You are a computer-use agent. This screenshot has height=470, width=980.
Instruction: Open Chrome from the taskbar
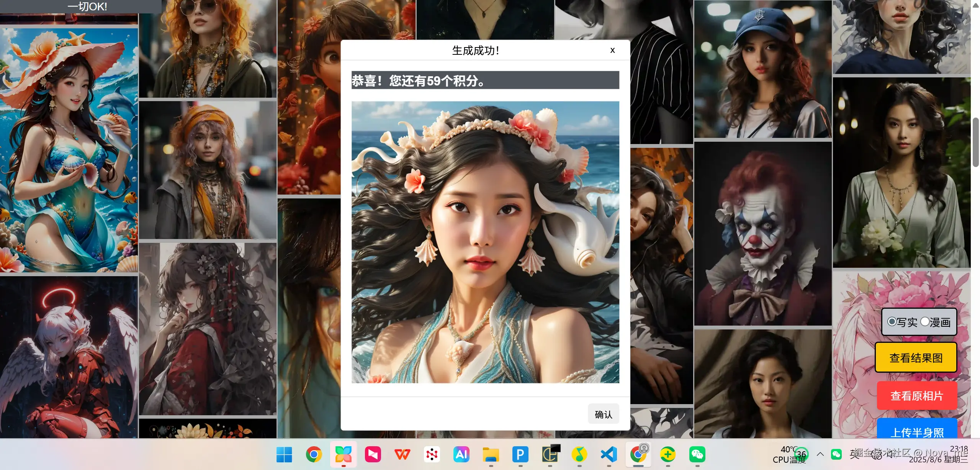[x=314, y=455]
